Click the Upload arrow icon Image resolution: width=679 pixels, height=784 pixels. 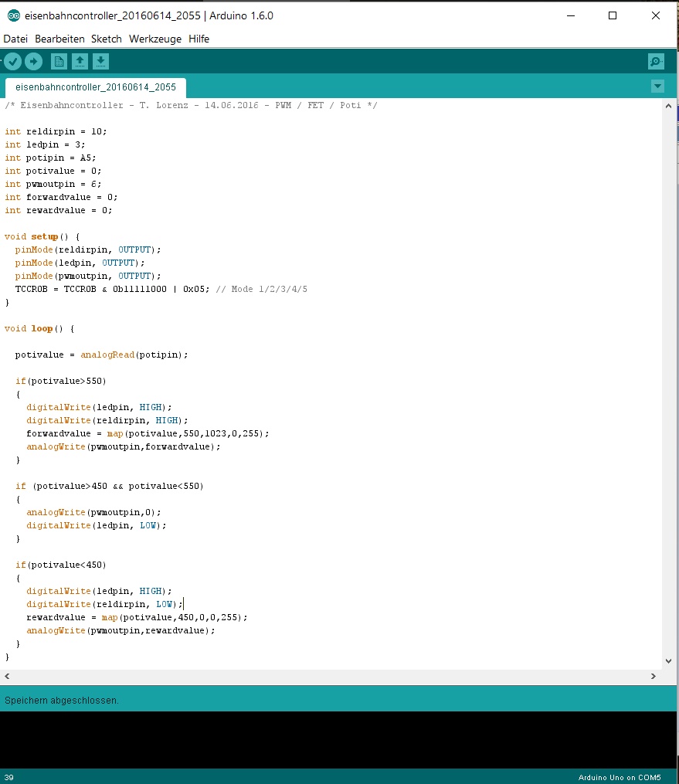(33, 62)
